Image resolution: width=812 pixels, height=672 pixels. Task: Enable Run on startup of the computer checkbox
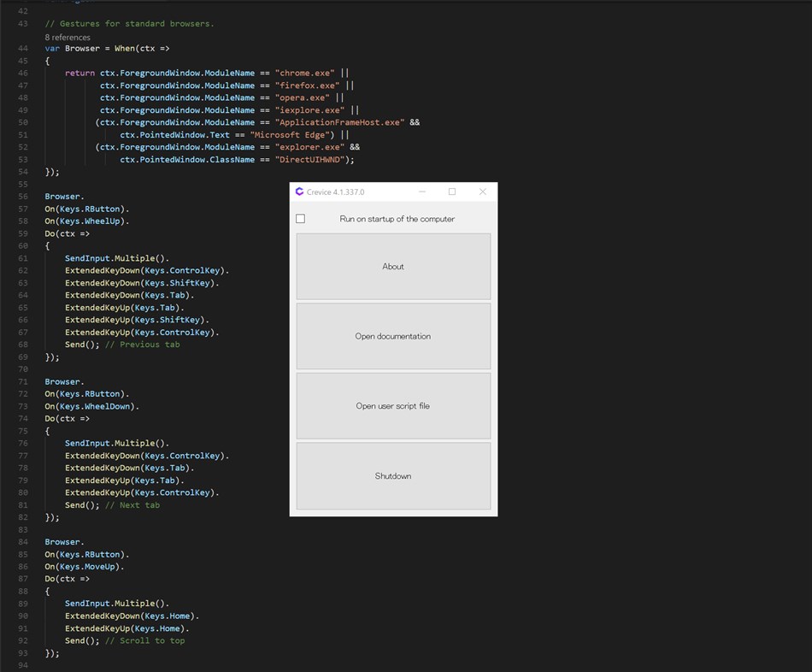pos(300,219)
